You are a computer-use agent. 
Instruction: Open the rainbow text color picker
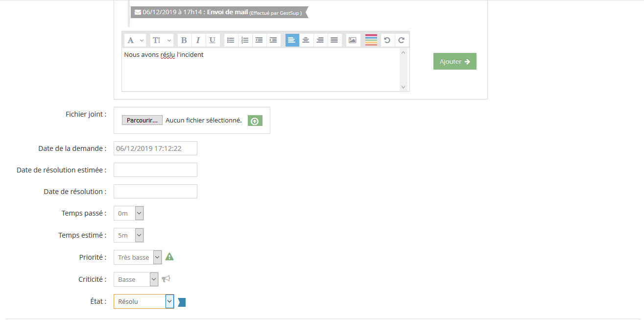(371, 40)
